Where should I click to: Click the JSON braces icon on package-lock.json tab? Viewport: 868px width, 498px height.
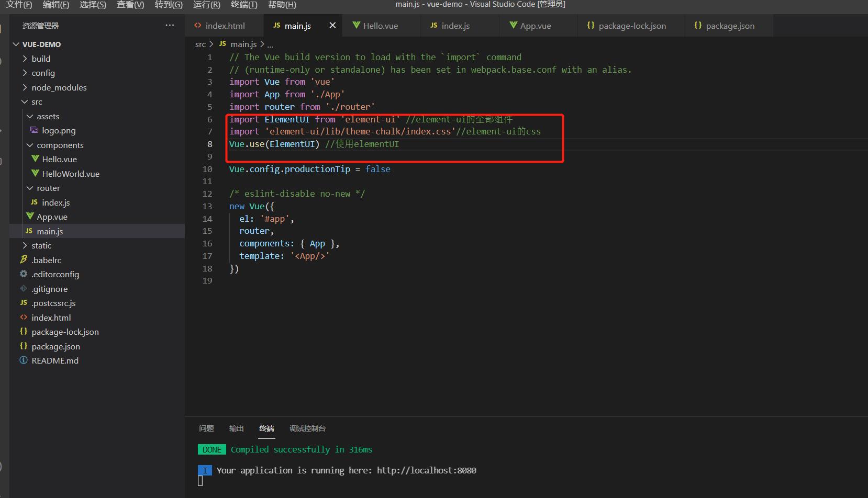591,25
